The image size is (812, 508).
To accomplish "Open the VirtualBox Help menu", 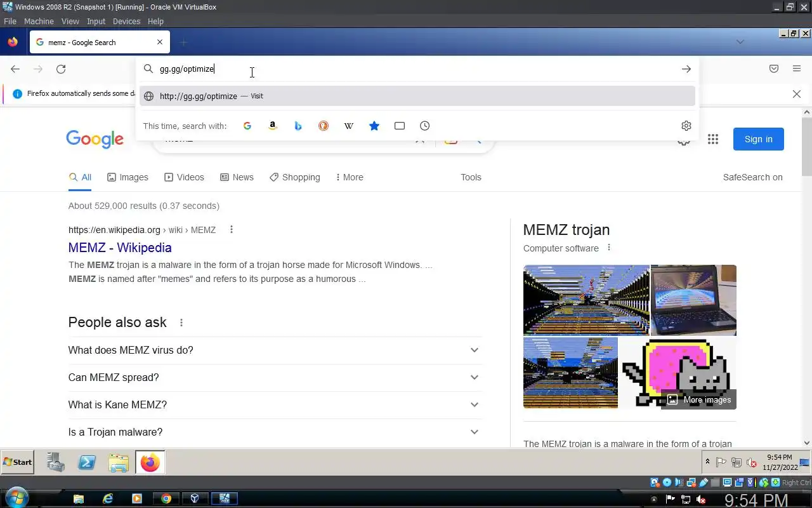I will (155, 21).
